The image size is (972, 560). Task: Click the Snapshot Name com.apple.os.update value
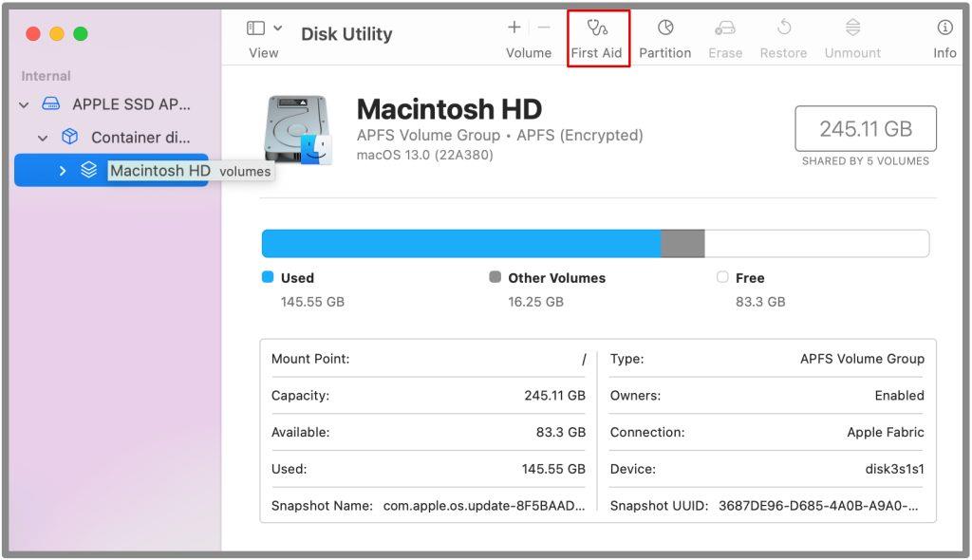click(x=484, y=506)
